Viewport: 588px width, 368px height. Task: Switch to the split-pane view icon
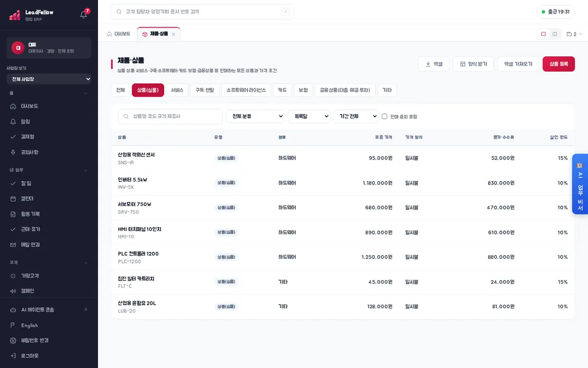555,34
